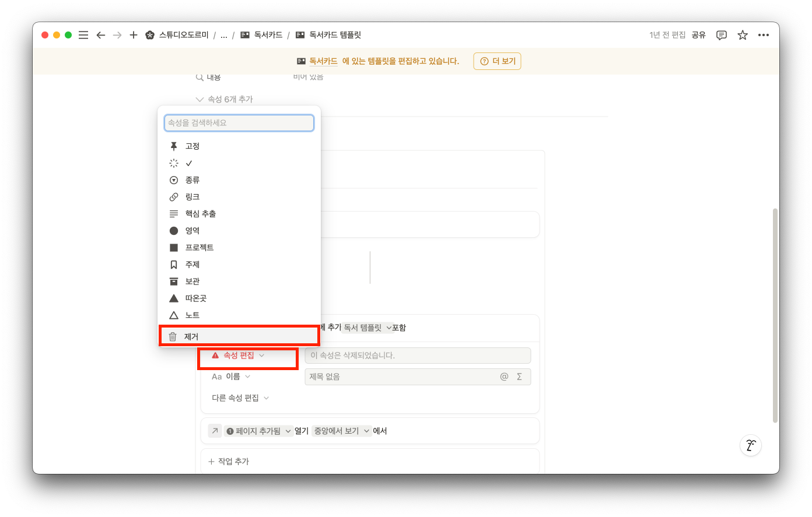Collapse the '속성 6개 추가' section
The width and height of the screenshot is (812, 517).
click(x=225, y=99)
